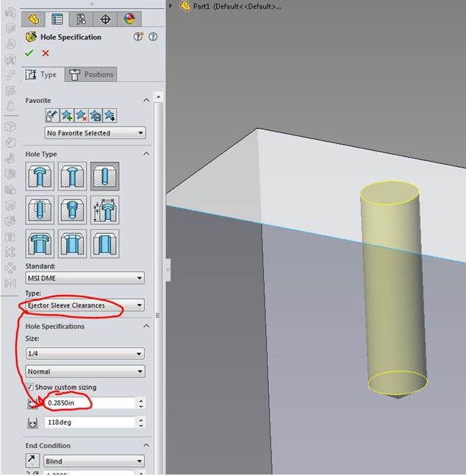Select the plain Slot type
This screenshot has width=466, height=476.
[x=104, y=244]
